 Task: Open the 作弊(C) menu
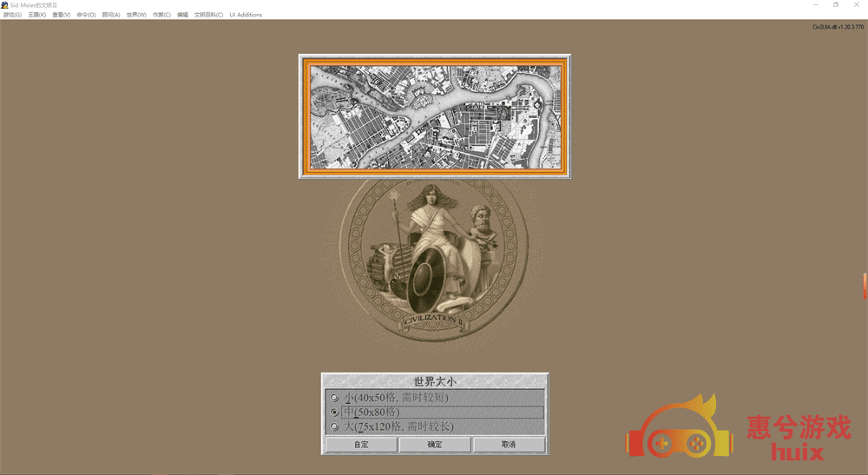coord(161,15)
